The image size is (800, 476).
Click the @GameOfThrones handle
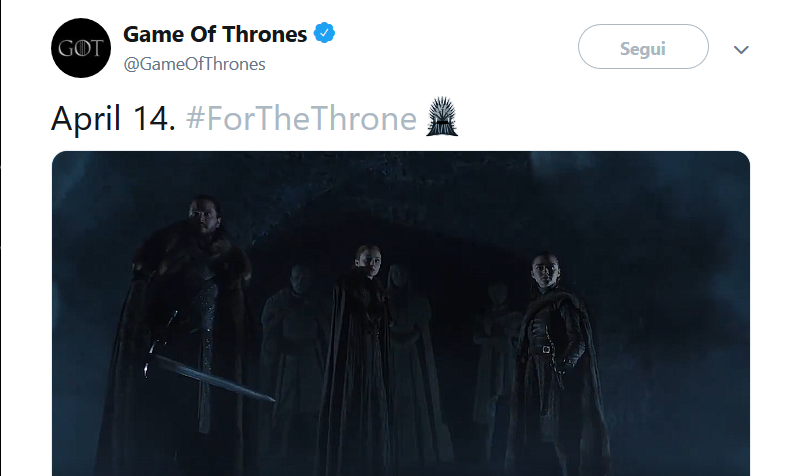[194, 64]
